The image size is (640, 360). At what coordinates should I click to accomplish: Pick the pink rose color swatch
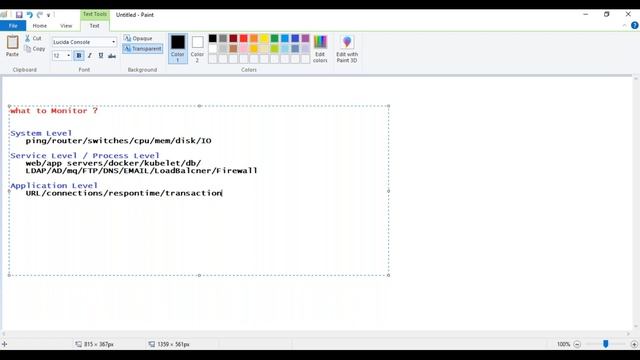pos(244,49)
